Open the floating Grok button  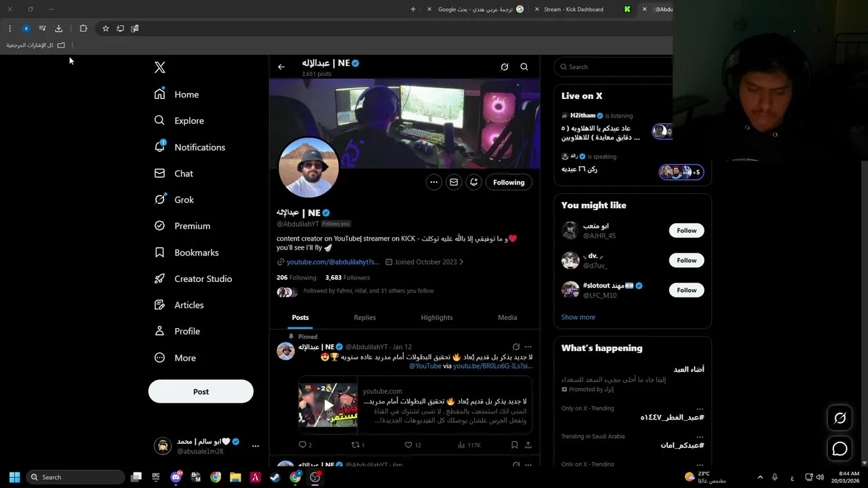[x=840, y=418]
